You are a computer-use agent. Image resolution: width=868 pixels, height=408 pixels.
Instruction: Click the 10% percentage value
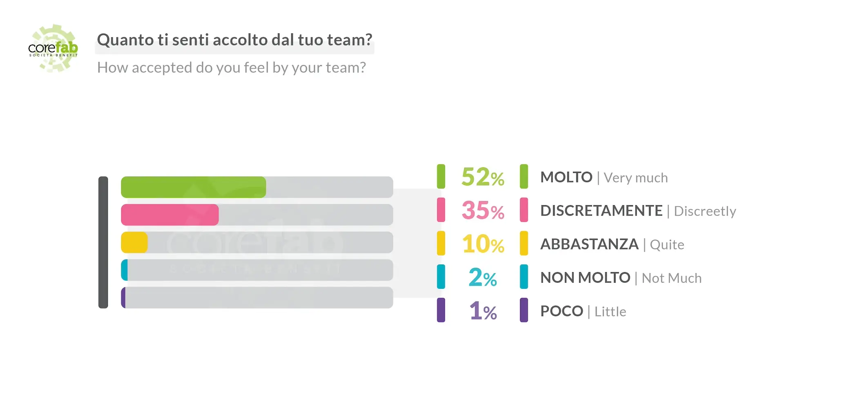pyautogui.click(x=482, y=244)
